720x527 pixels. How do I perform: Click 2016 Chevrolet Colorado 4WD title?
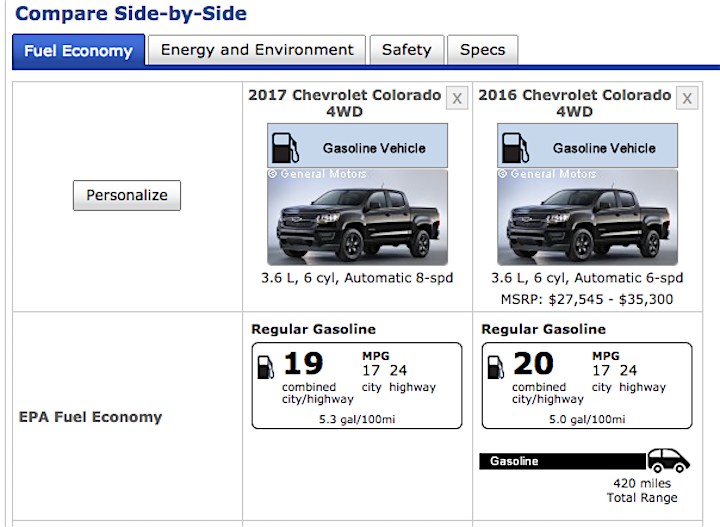tap(575, 103)
